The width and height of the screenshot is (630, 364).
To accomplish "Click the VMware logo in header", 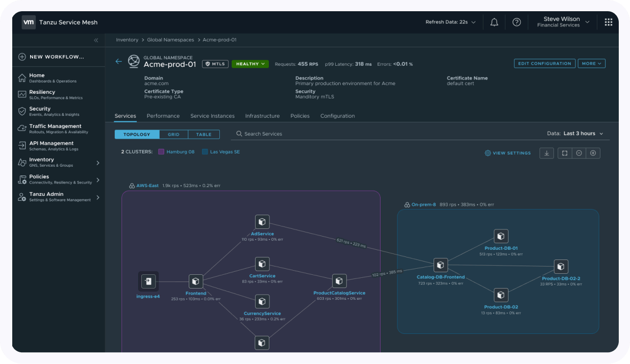I will pos(29,22).
